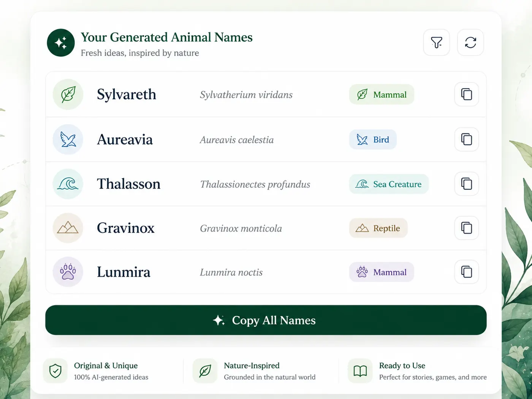Select the Mammal tag on Lunmira row
532x399 pixels.
[x=382, y=272]
